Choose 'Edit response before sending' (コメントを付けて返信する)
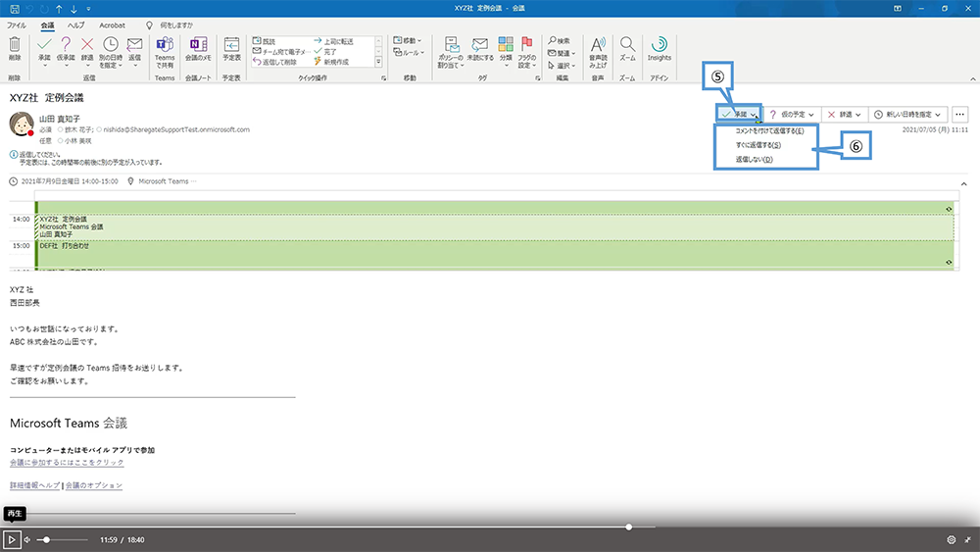Screen dimensions: 980x552 769,130
